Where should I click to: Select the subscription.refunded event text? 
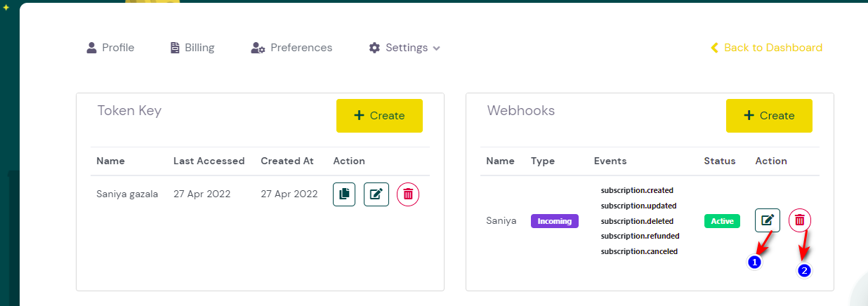[640, 236]
